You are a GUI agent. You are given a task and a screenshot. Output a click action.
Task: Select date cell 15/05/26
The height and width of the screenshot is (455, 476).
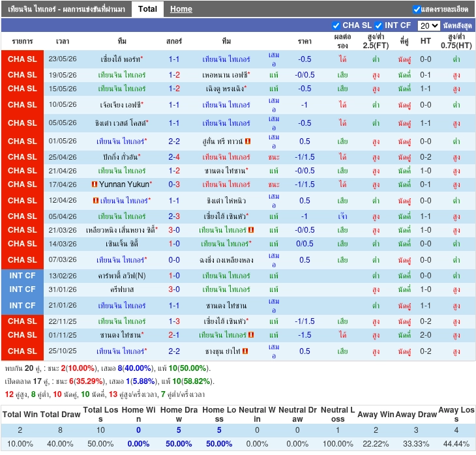point(63,89)
